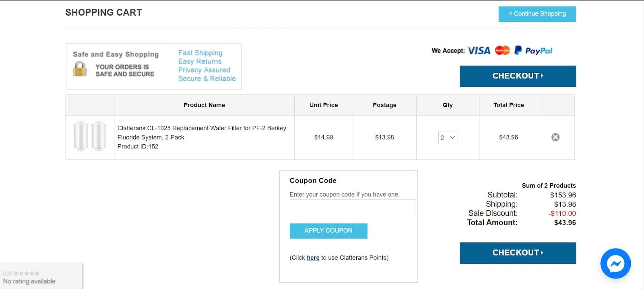Click the MasterCard payment logo

[502, 50]
